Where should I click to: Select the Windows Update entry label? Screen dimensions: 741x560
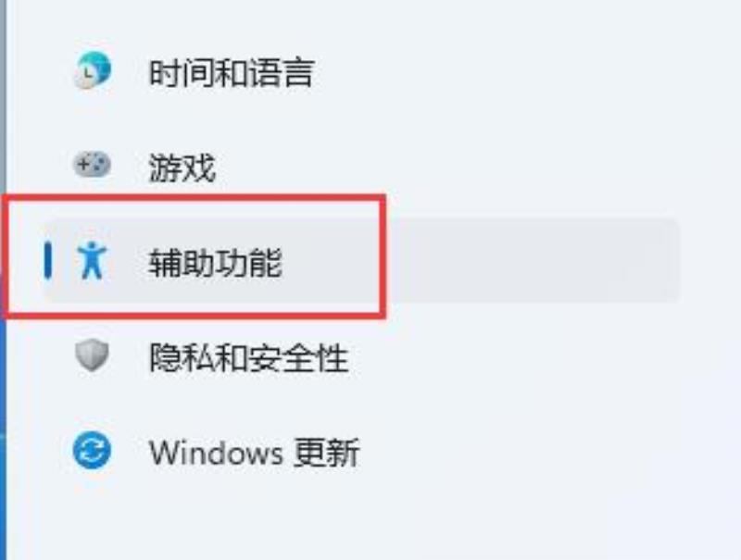pos(254,453)
